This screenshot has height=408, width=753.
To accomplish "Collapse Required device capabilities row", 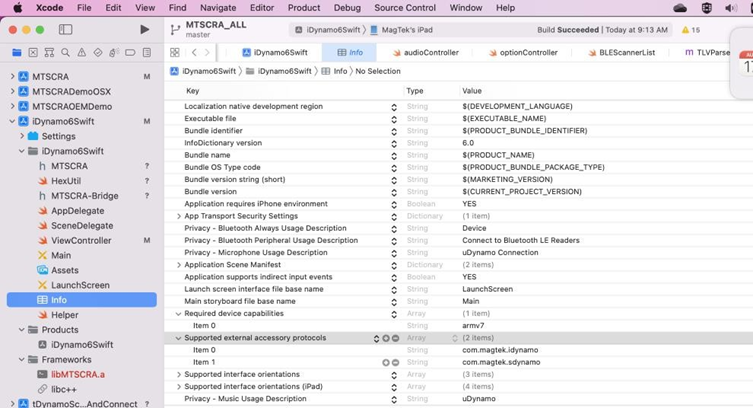I will [x=179, y=313].
